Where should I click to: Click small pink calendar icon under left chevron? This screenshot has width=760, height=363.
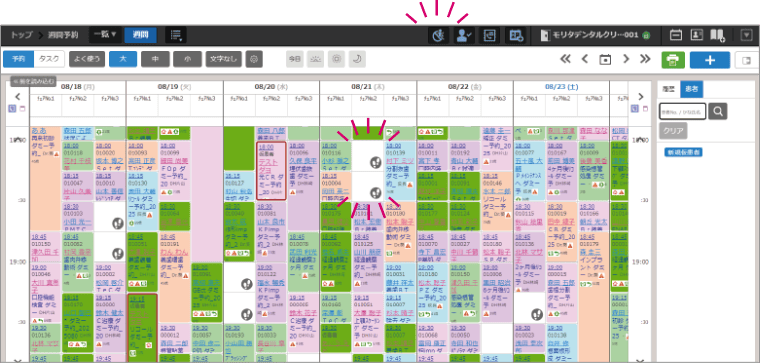(x=22, y=109)
